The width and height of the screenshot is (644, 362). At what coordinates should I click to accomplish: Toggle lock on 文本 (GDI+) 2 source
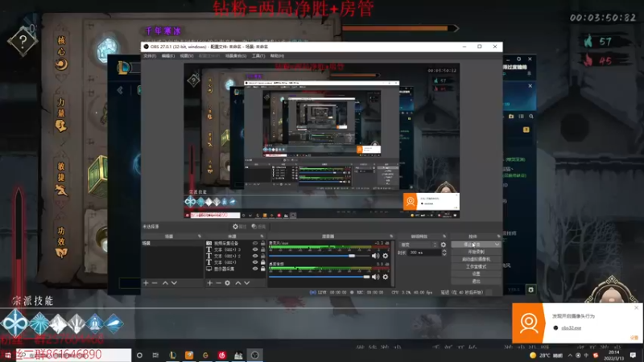point(263,256)
